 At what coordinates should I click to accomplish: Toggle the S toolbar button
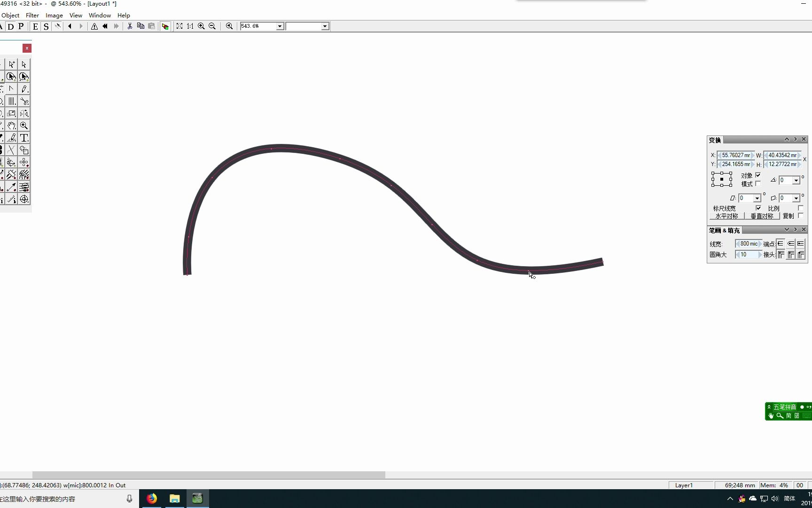tap(46, 26)
